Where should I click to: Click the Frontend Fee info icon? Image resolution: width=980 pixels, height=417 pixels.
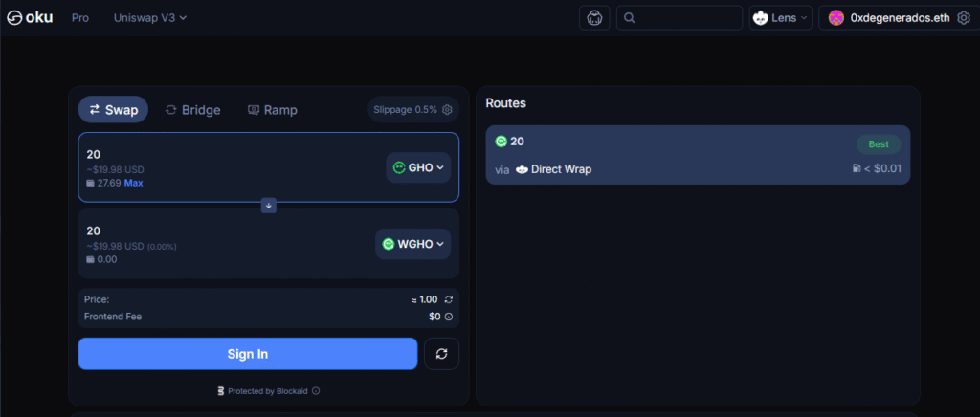449,317
